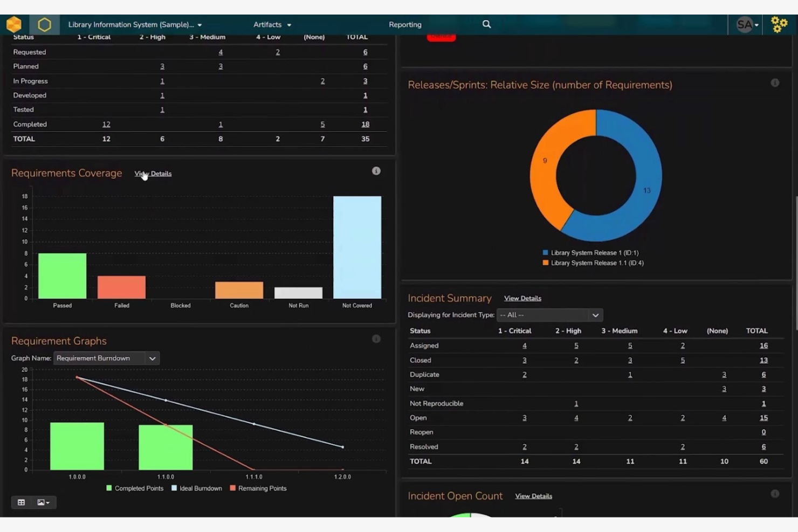
Task: Click the orange Spira logo icon
Action: pos(13,24)
